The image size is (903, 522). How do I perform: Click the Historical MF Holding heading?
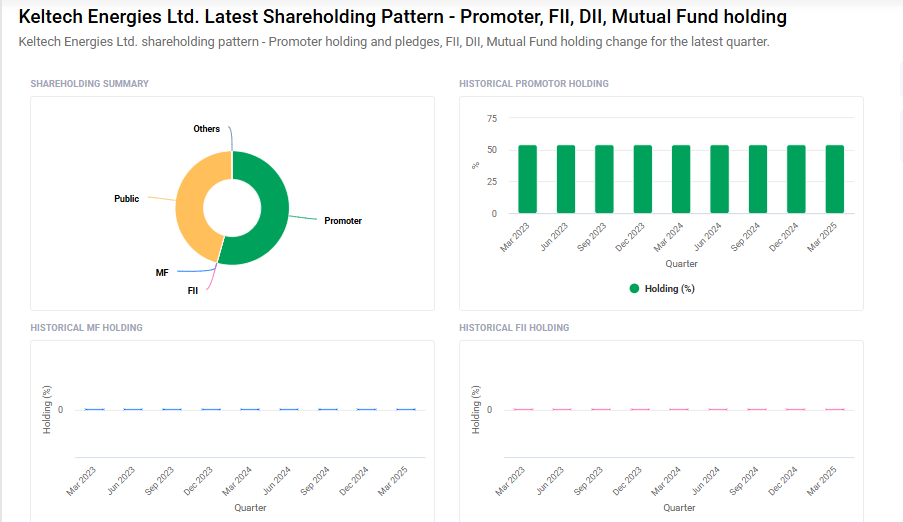pyautogui.click(x=86, y=328)
